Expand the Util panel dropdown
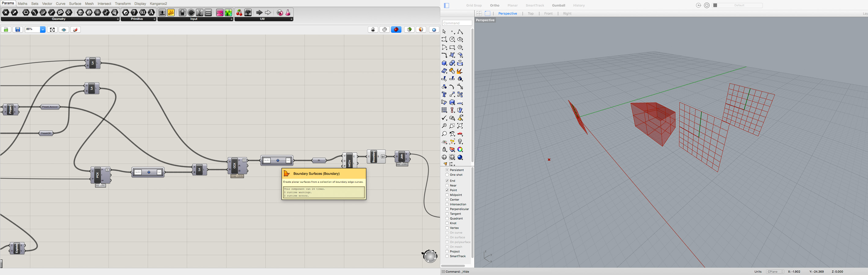Image resolution: width=868 pixels, height=275 pixels. [291, 19]
